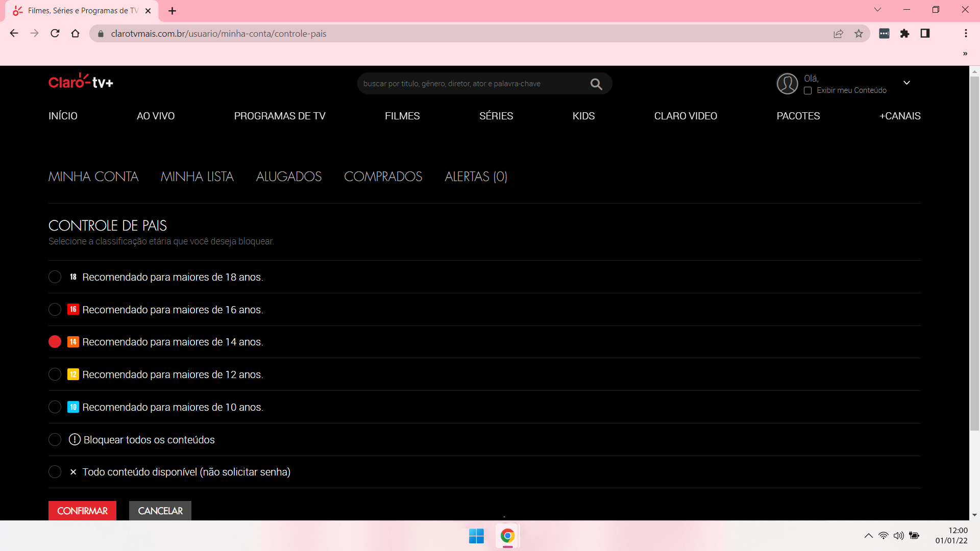Click the browser address bar URL
This screenshot has width=980, height=551.
pos(218,34)
